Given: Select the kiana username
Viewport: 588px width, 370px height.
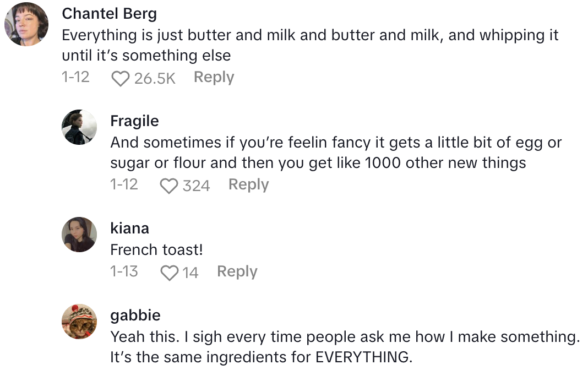Looking at the screenshot, I should (x=129, y=228).
